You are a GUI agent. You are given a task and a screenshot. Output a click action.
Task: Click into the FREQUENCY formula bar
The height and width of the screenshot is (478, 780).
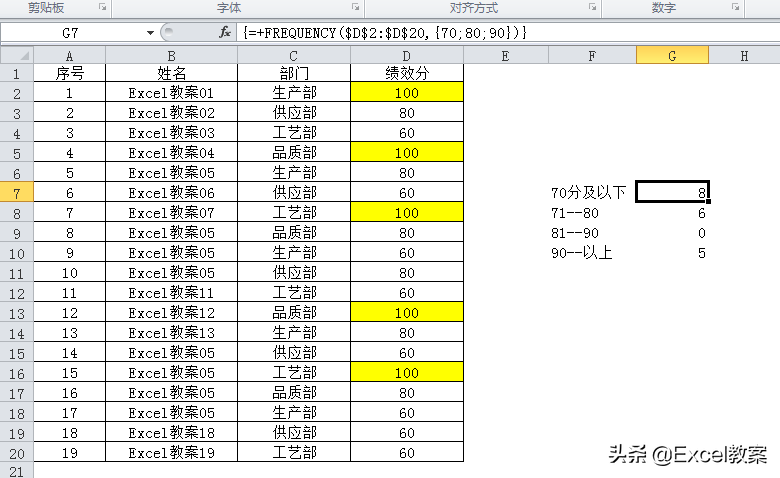point(507,33)
